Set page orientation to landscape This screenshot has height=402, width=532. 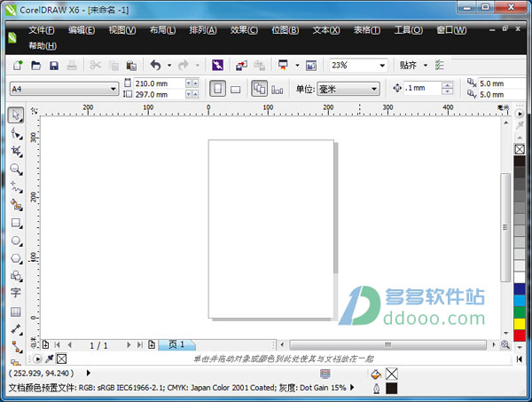click(x=235, y=90)
